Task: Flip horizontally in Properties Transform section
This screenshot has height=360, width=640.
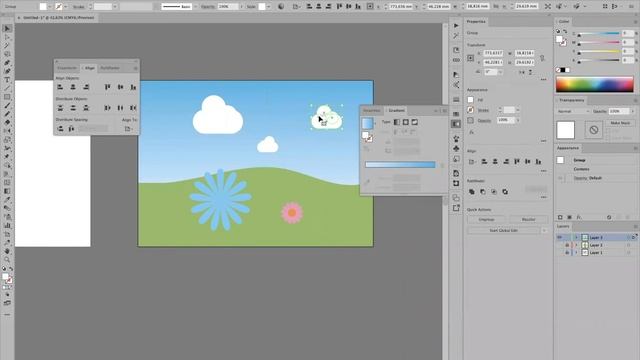Action: pos(522,72)
